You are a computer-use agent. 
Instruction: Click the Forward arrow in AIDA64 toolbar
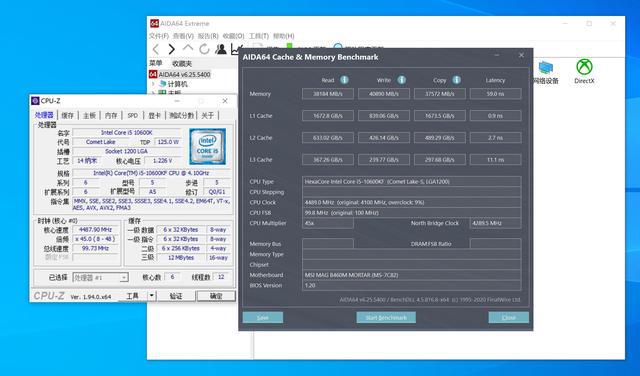coord(172,49)
